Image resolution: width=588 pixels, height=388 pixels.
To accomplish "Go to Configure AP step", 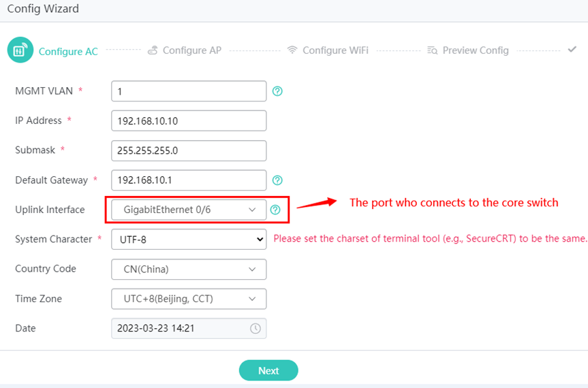I will click(x=192, y=50).
